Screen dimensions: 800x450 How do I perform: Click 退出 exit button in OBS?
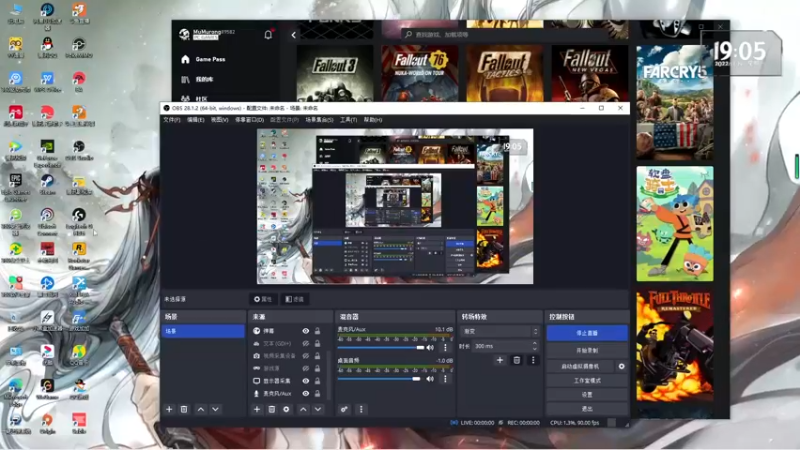[587, 409]
